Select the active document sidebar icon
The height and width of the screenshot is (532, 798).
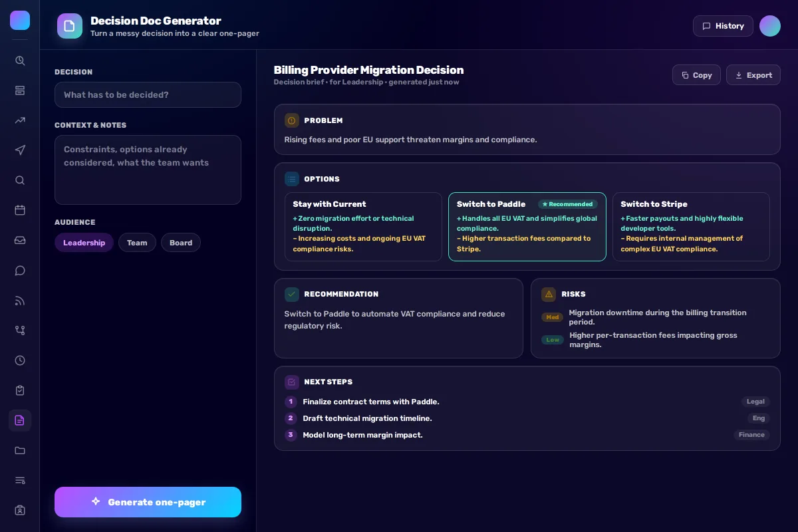click(x=20, y=420)
